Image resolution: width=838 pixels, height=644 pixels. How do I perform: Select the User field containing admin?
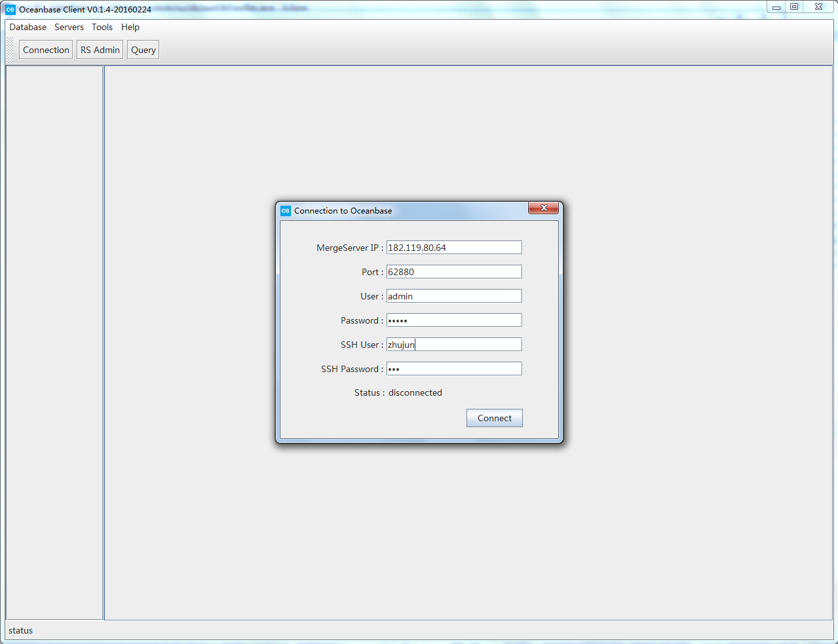pos(454,296)
